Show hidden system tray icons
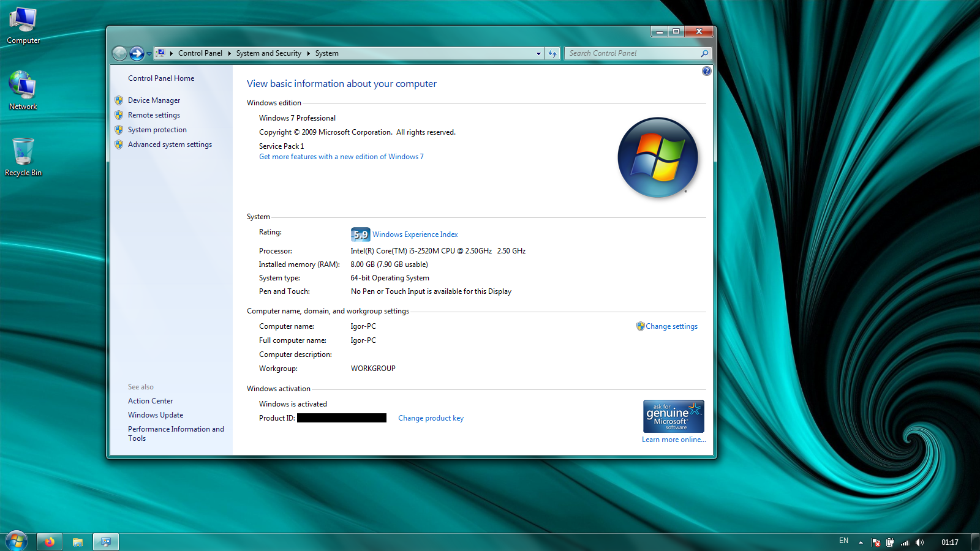Screen dimensions: 980x551 pos(861,542)
